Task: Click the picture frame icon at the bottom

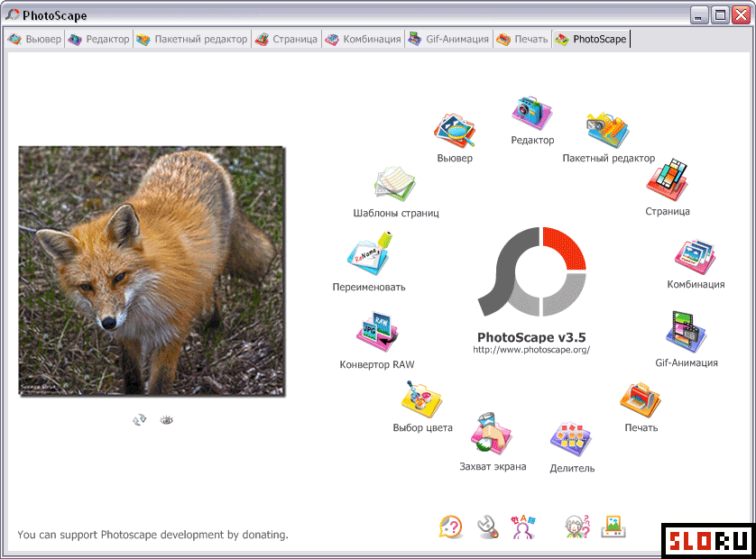Action: pyautogui.click(x=613, y=527)
